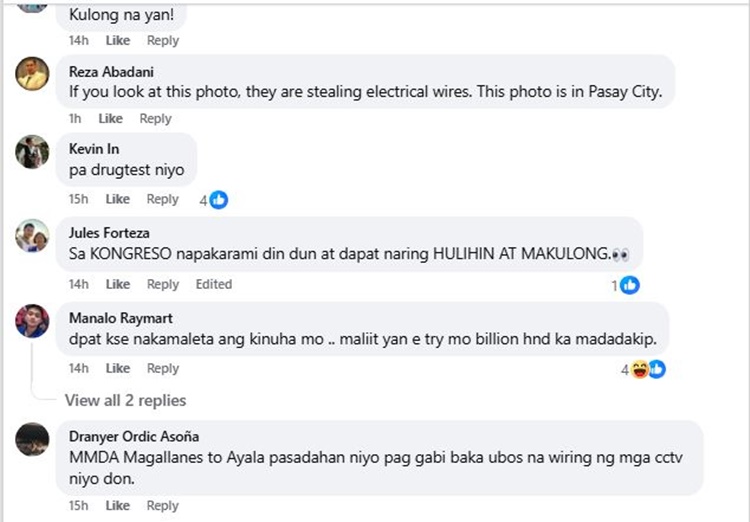
Task: Click the 1h timestamp on Reza's comment
Action: 75,118
